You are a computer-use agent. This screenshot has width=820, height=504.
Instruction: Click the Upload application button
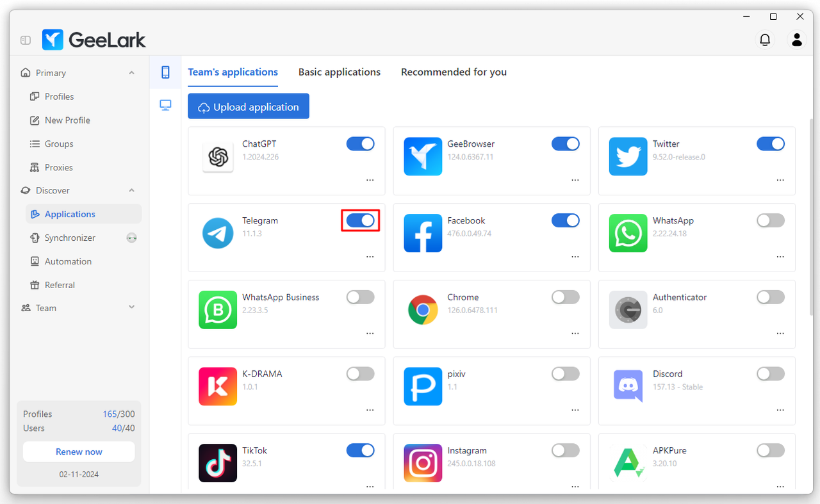(249, 107)
